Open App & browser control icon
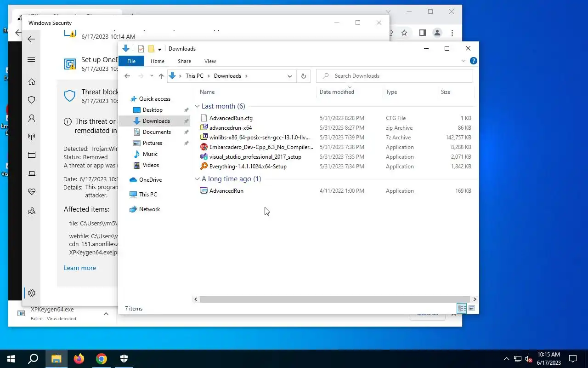This screenshot has height=368, width=588. (32, 155)
